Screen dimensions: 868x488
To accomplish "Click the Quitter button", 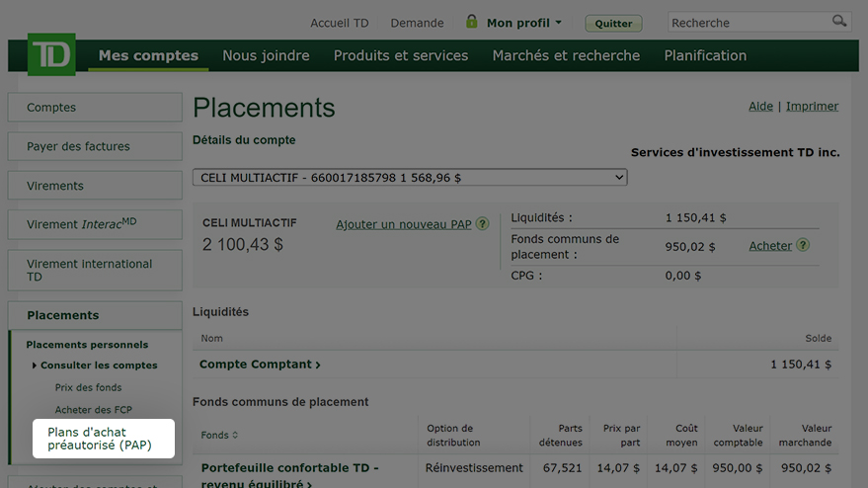I will [x=613, y=24].
